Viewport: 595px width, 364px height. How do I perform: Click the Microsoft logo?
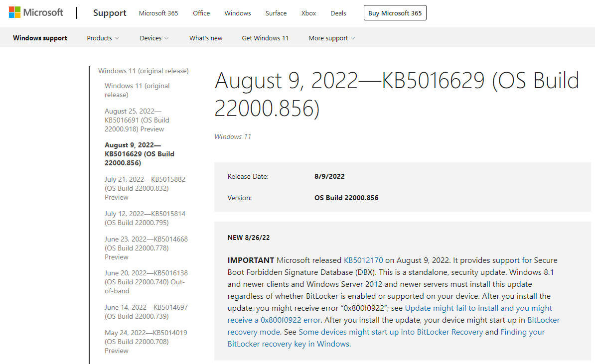click(36, 13)
